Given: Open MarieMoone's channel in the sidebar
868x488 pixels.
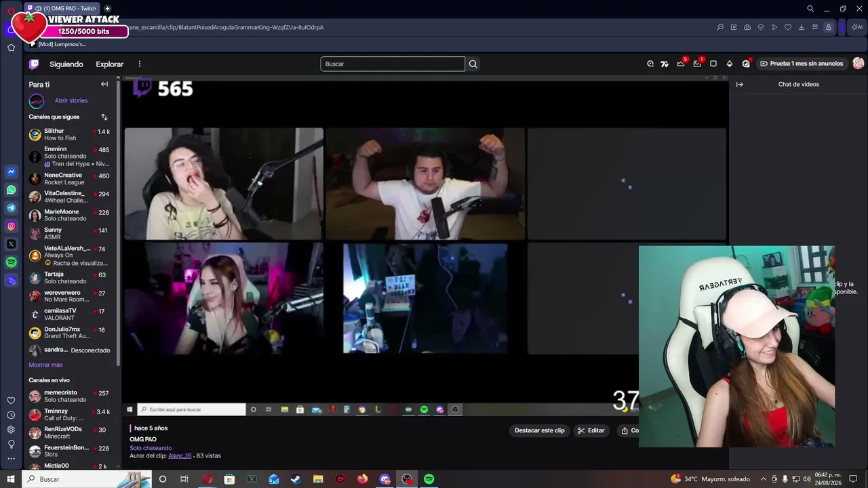Looking at the screenshot, I should point(70,215).
